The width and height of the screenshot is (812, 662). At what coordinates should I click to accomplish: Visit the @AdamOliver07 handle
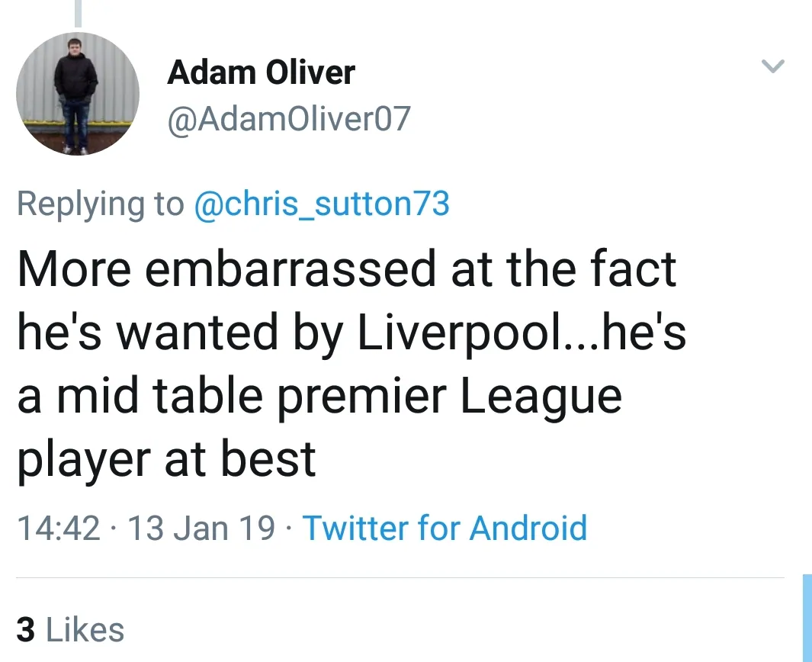pyautogui.click(x=288, y=119)
